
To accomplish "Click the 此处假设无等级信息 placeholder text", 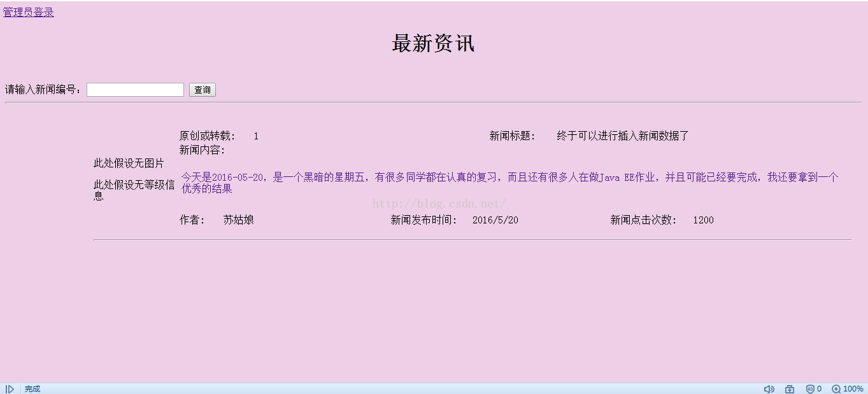I will click(x=134, y=190).
